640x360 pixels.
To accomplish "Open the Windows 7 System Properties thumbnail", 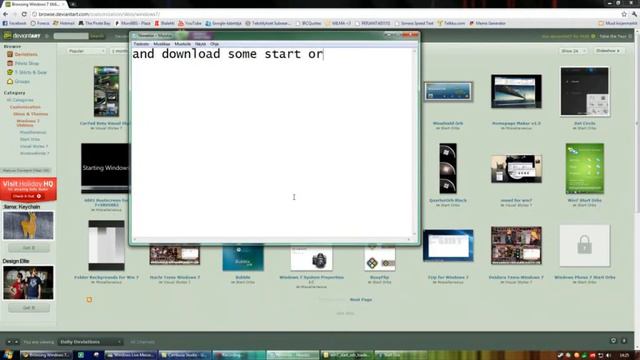I will (x=311, y=258).
